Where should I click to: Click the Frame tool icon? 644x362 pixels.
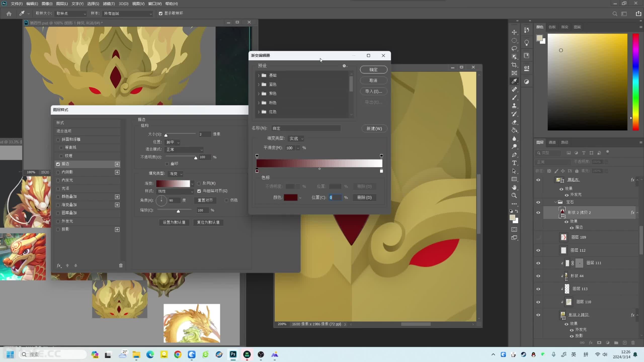(514, 73)
